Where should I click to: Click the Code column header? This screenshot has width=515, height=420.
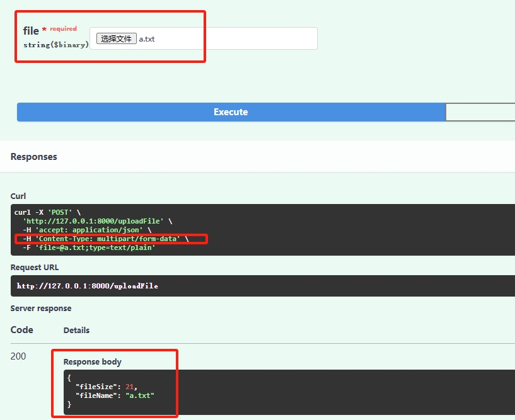22,329
